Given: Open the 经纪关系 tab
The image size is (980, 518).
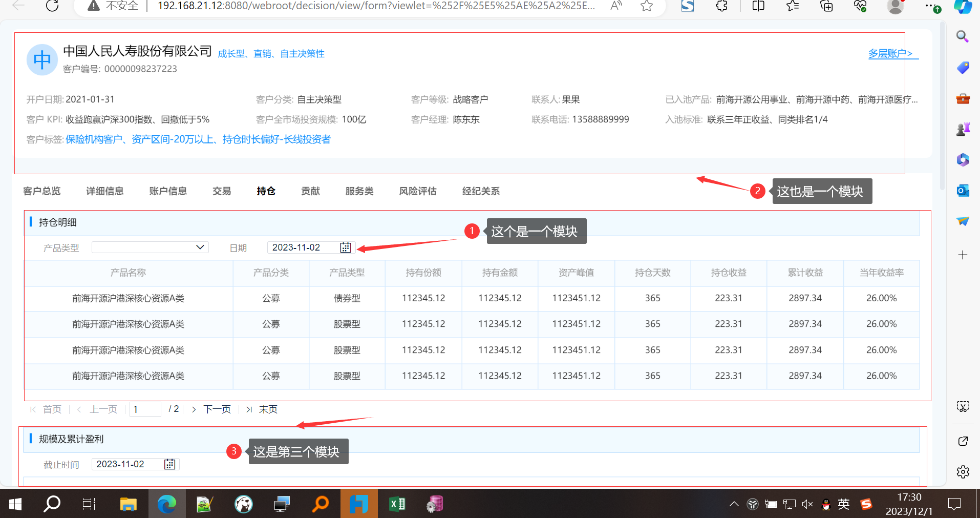Looking at the screenshot, I should (x=481, y=191).
